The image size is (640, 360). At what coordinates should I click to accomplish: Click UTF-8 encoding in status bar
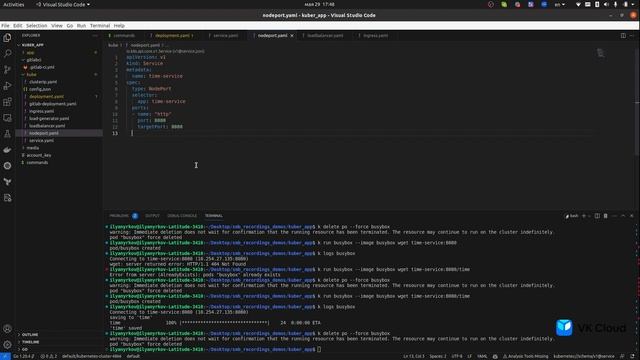[x=457, y=356]
